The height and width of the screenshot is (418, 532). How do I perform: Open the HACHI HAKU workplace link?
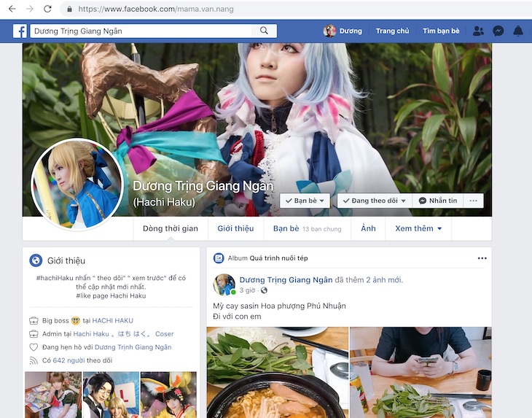pos(113,320)
